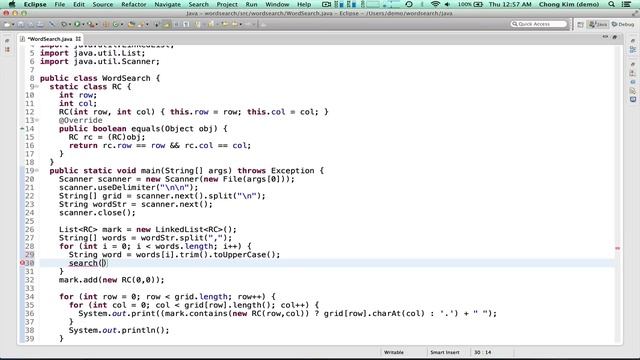Toggle Block Selection mode icon

[x=176, y=24]
